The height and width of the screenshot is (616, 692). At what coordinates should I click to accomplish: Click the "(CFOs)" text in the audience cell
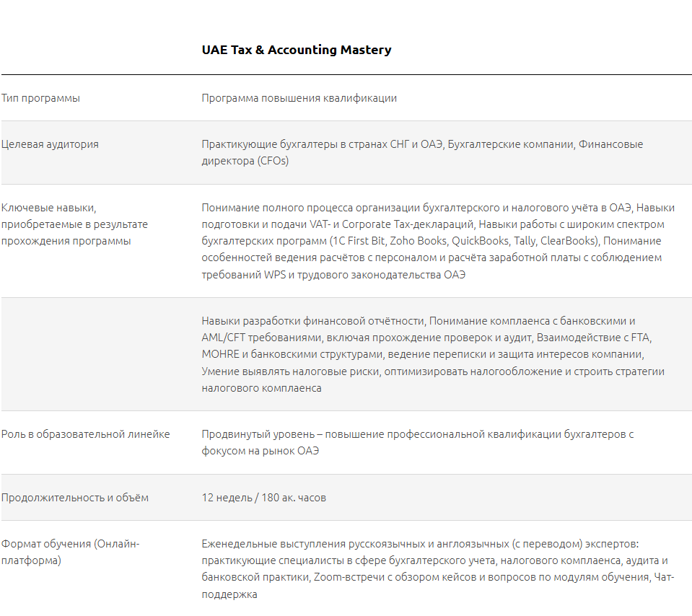coord(272,161)
